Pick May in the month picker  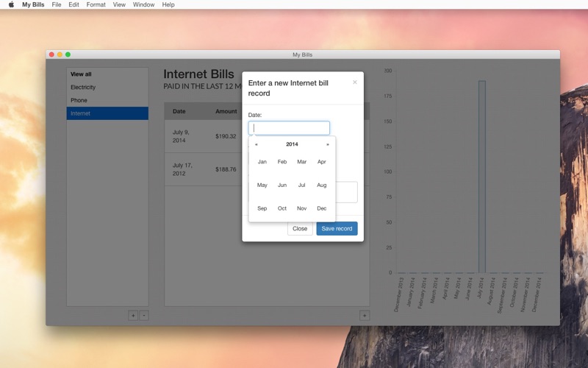262,185
